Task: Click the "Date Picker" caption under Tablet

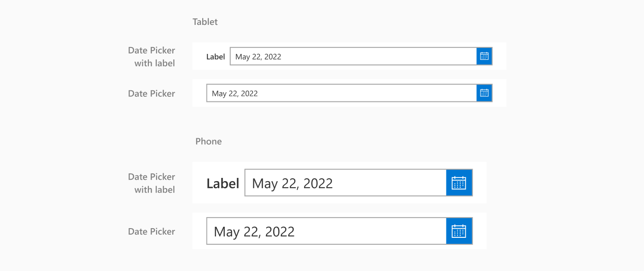Action: [152, 94]
